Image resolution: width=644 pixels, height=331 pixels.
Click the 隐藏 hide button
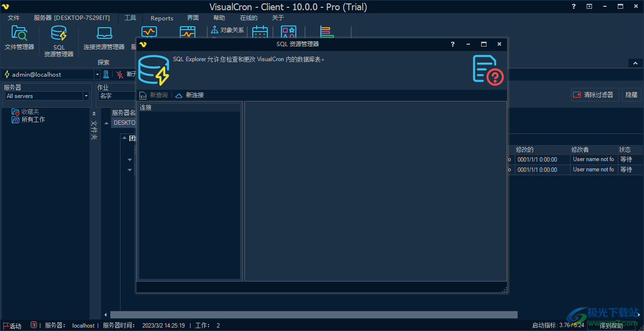coord(632,95)
